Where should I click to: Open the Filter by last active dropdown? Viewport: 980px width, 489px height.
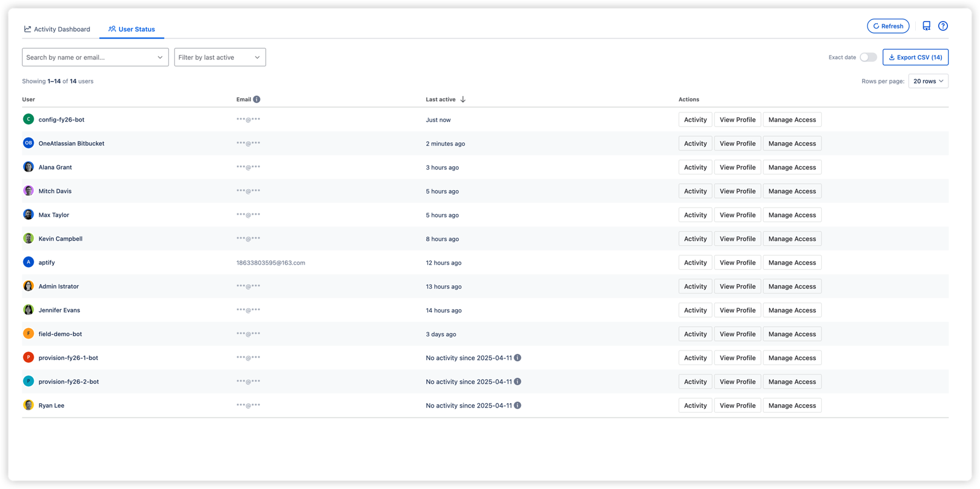tap(220, 58)
